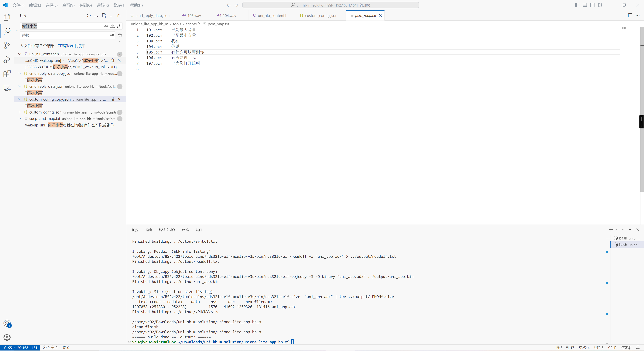Open the Explorer view in activity bar
This screenshot has height=351, width=644.
(x=7, y=17)
